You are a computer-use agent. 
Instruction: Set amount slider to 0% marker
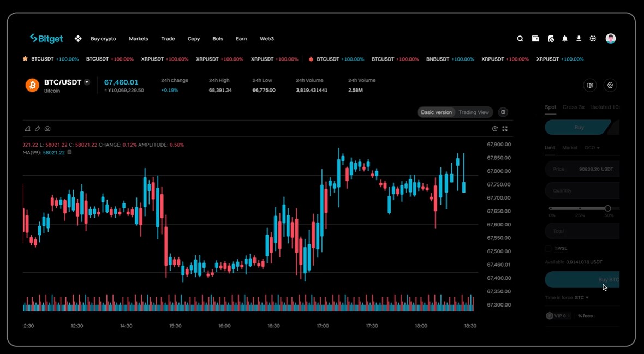(551, 208)
